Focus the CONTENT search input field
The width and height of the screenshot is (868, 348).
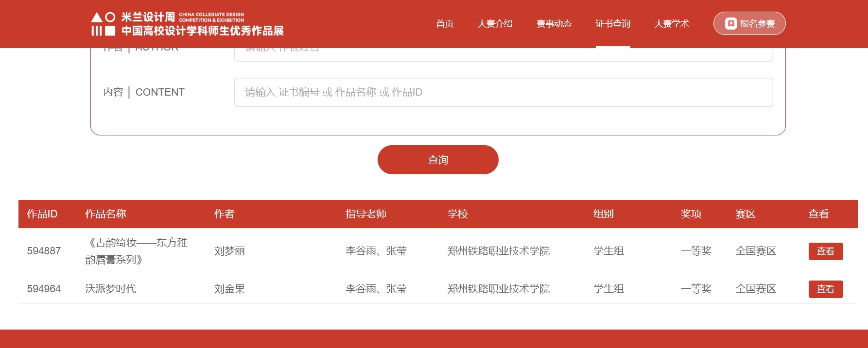[x=503, y=92]
